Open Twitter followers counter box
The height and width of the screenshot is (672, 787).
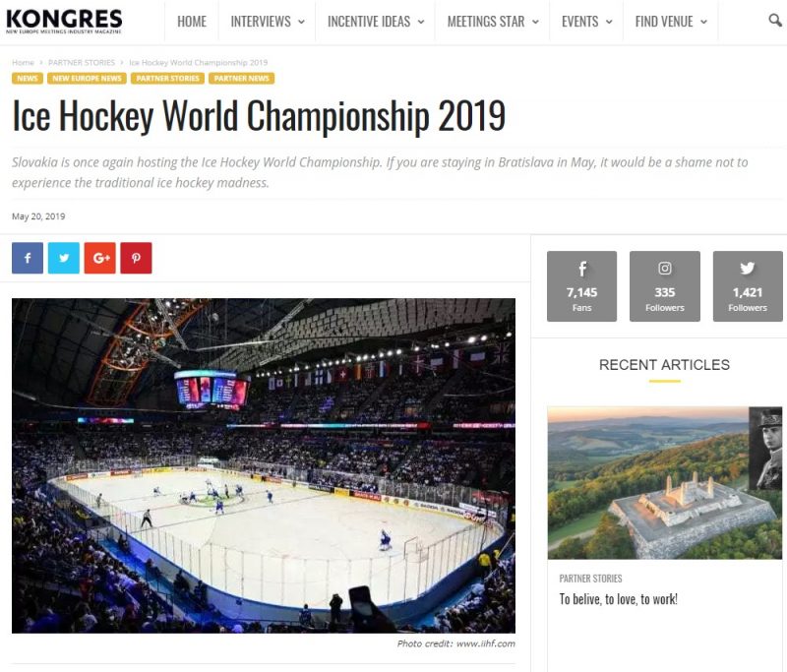click(748, 286)
